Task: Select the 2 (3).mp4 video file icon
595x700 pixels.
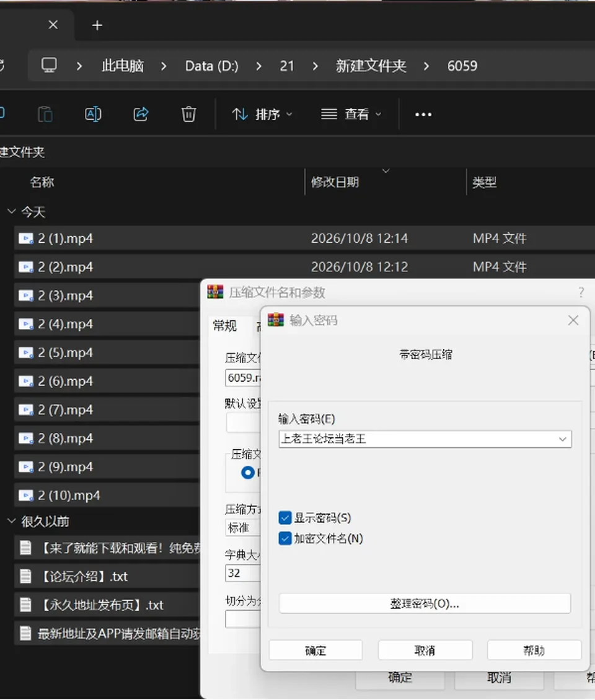Action: (26, 295)
